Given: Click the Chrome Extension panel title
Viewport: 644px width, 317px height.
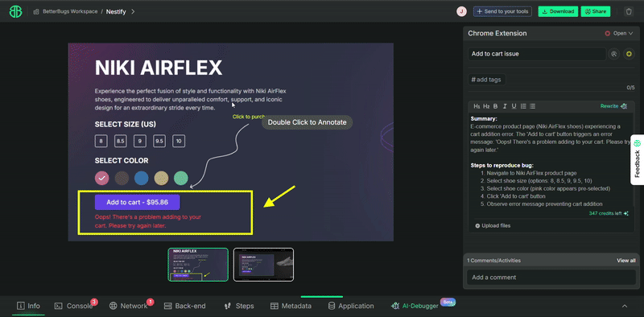Looking at the screenshot, I should pyautogui.click(x=497, y=33).
